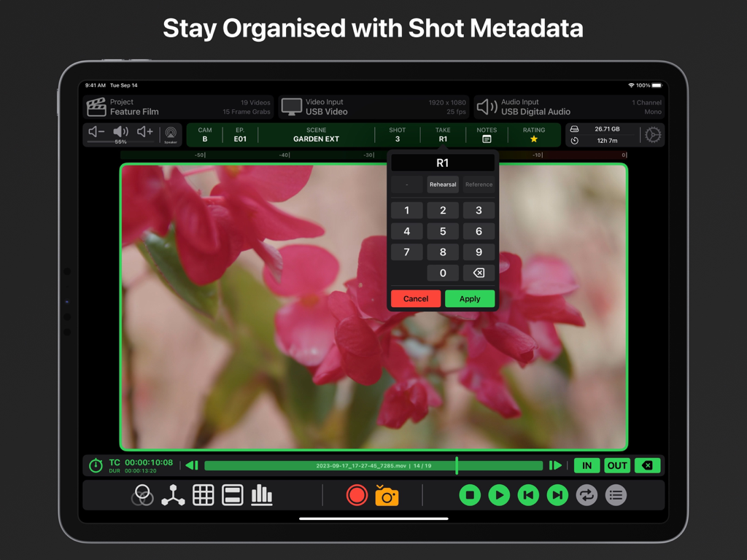This screenshot has width=747, height=560.
Task: Cancel the take editor popup
Action: click(415, 298)
